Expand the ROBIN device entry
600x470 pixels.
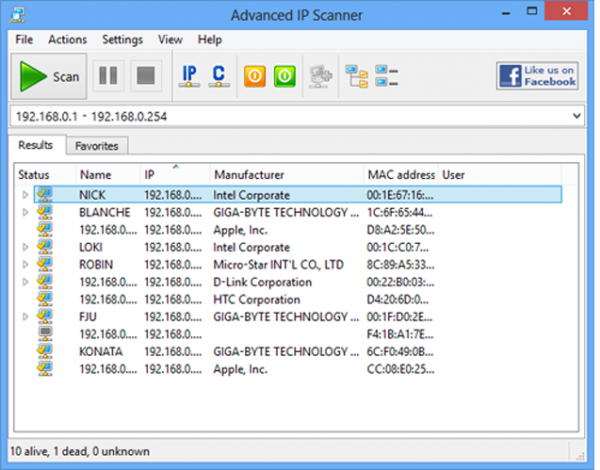(x=26, y=265)
